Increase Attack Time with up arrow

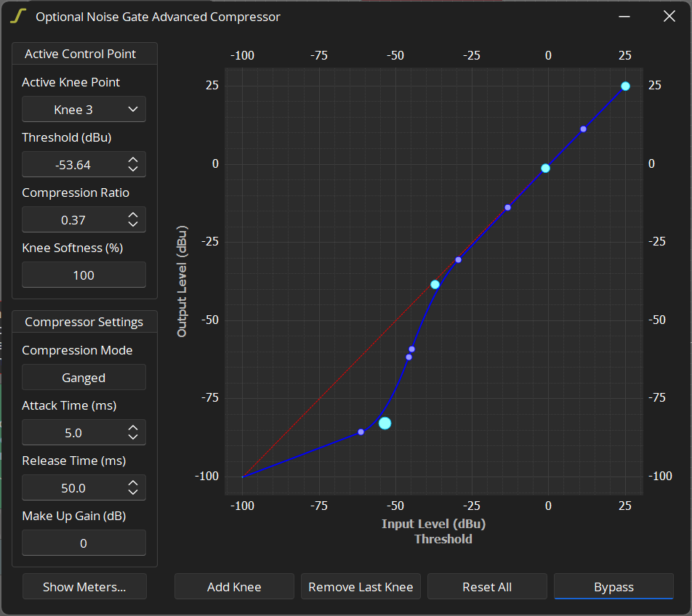click(x=132, y=428)
